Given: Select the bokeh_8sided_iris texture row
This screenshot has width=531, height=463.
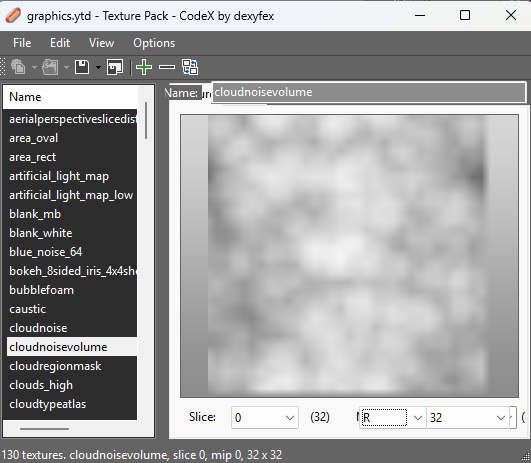Looking at the screenshot, I should click(72, 271).
